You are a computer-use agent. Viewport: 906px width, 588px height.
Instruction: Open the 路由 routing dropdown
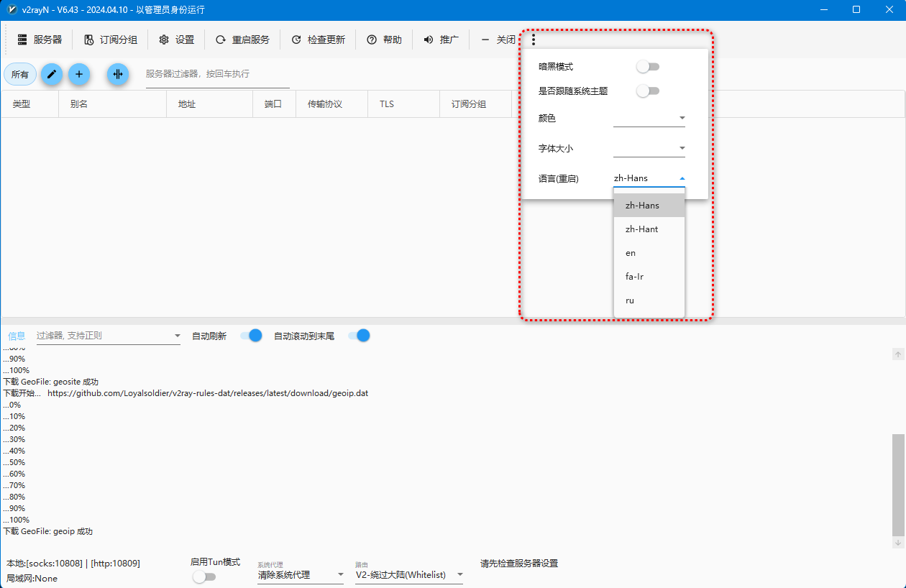pyautogui.click(x=409, y=575)
